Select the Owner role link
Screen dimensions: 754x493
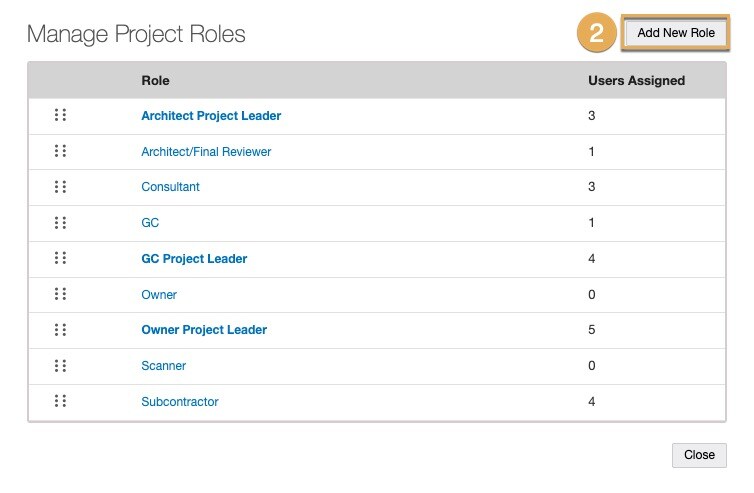pos(159,295)
